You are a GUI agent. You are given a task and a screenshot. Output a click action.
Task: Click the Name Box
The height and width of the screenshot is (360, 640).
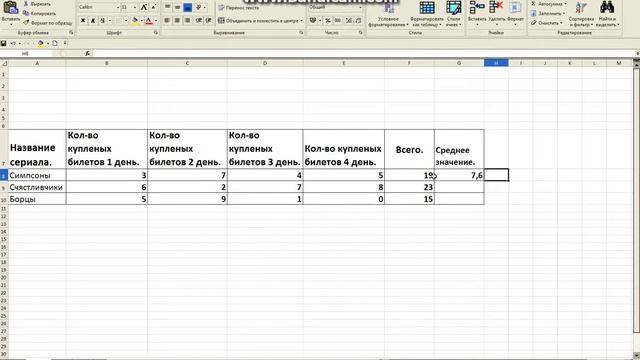26,53
